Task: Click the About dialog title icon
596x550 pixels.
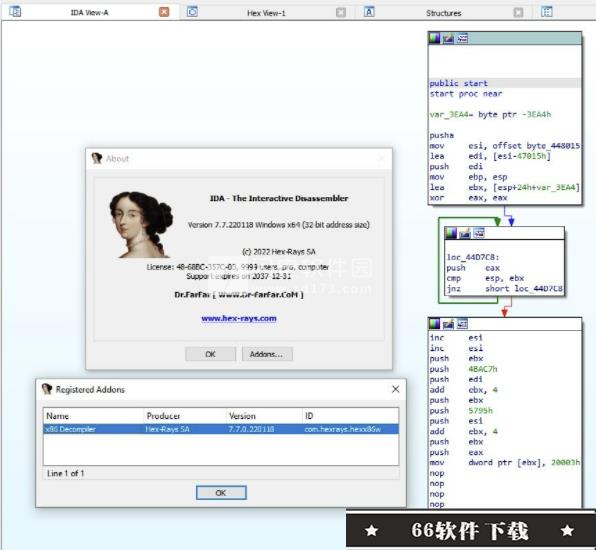Action: point(97,158)
